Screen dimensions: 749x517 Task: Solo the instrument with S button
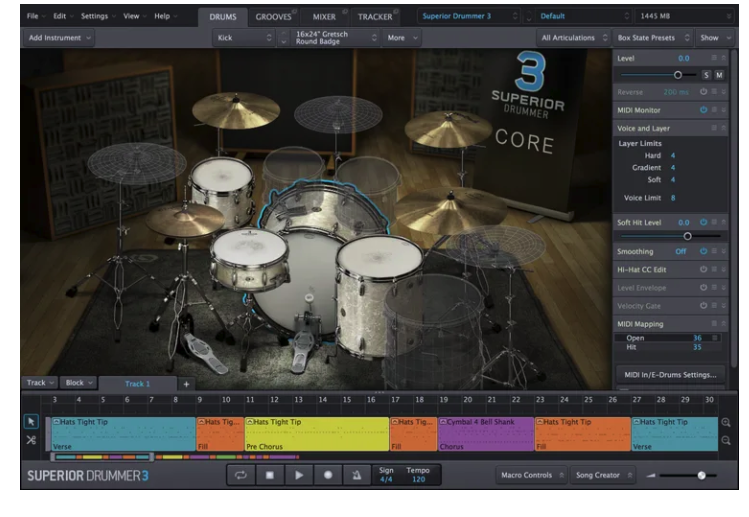click(x=706, y=75)
